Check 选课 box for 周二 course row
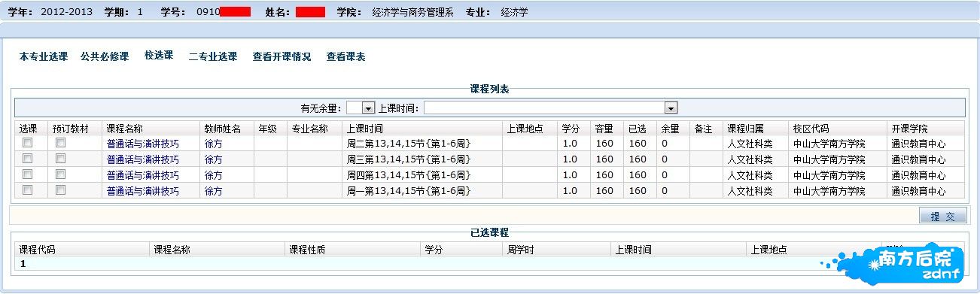 [28, 143]
